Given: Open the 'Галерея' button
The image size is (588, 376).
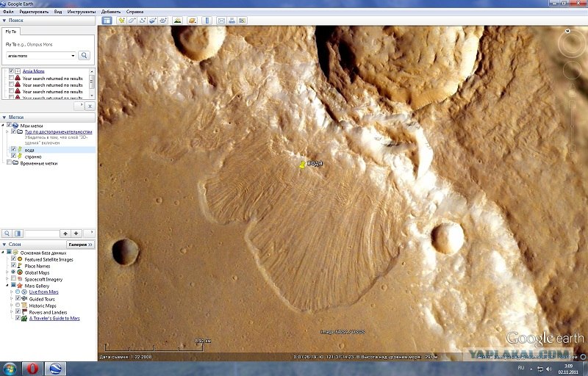Looking at the screenshot, I should 81,245.
